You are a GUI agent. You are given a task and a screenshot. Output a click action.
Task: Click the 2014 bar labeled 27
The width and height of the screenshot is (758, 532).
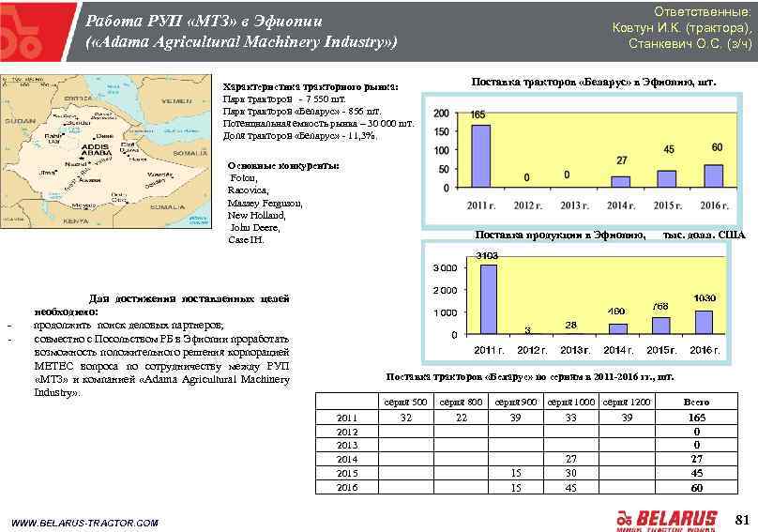coord(621,182)
